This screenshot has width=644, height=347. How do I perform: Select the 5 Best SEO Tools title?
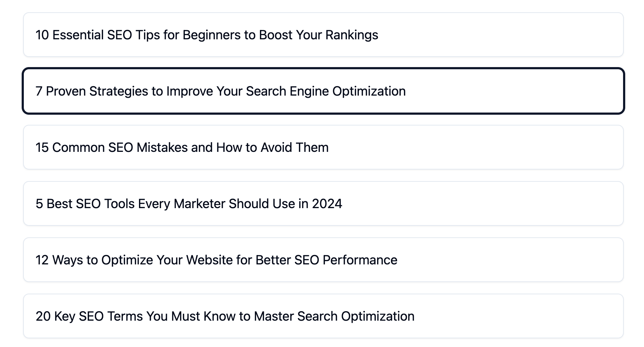pos(188,204)
